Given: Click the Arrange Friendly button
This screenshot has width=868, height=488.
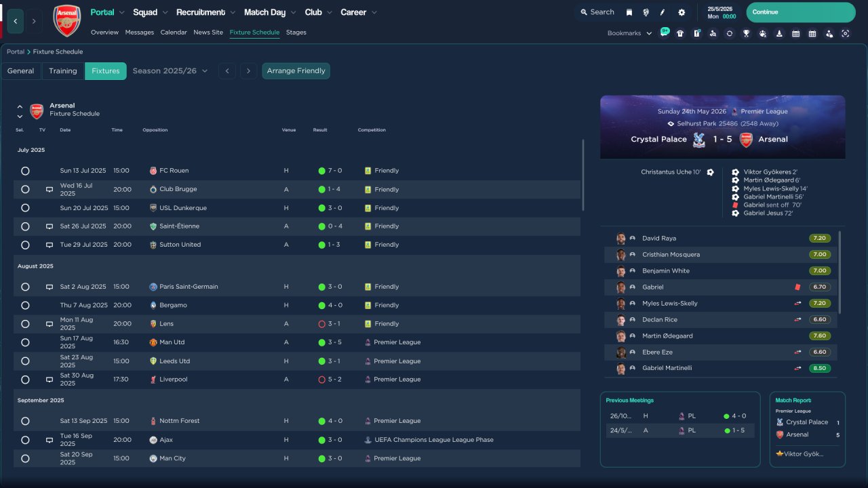Looking at the screenshot, I should tap(296, 71).
